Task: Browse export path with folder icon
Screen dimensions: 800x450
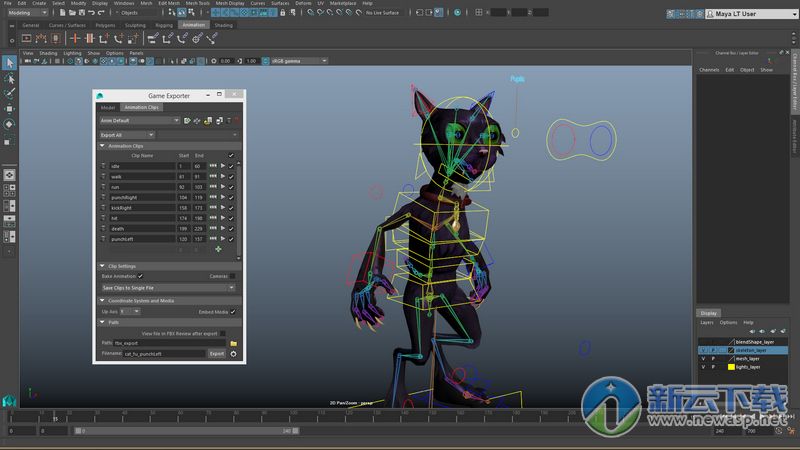Action: (x=234, y=343)
